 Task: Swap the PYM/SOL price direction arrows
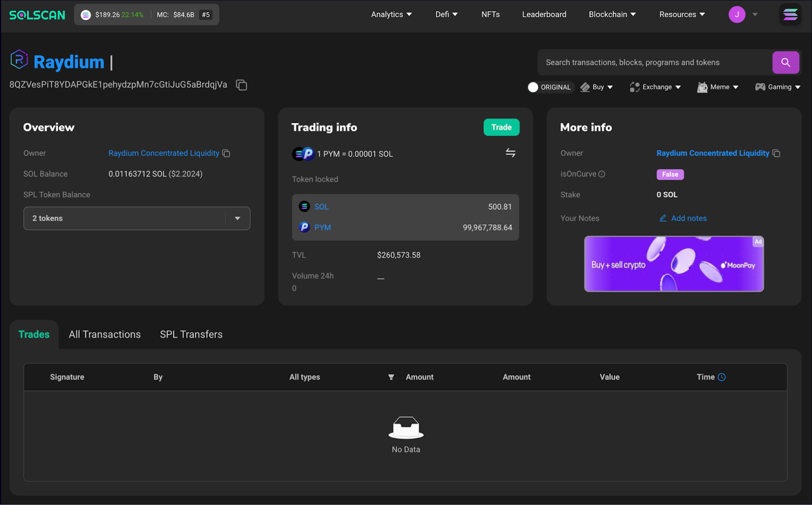pos(511,153)
